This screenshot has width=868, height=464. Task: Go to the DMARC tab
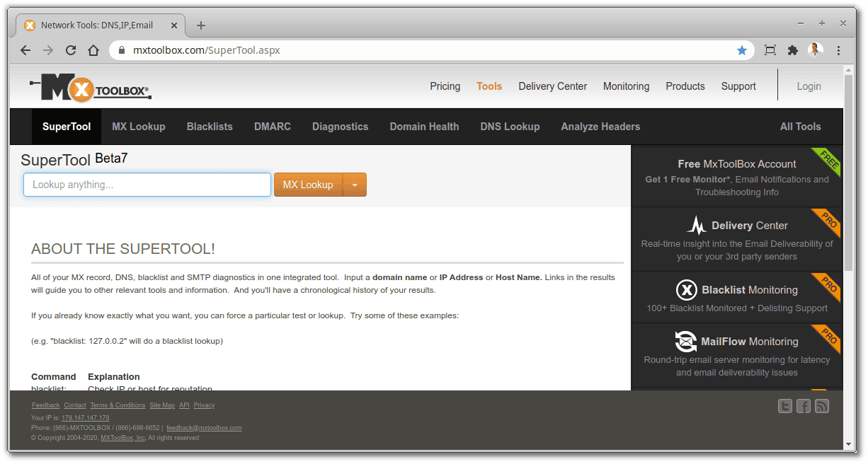[273, 127]
